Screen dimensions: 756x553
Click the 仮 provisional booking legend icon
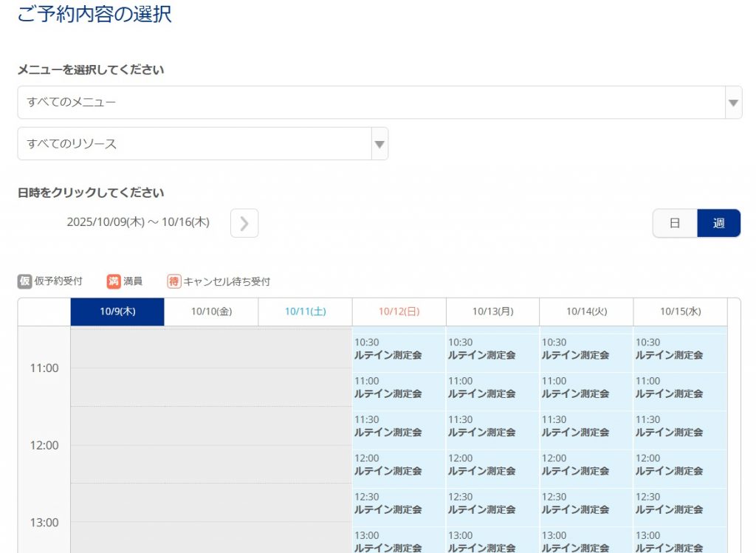tap(25, 281)
